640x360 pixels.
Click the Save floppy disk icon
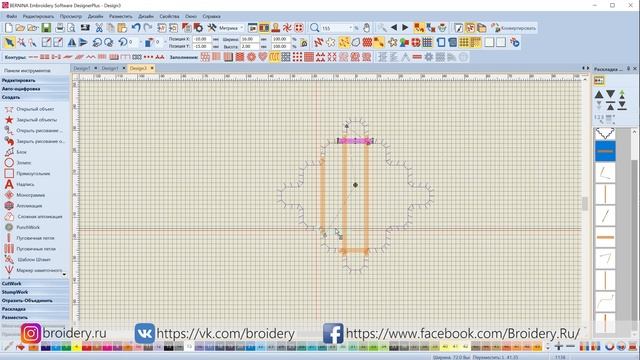coord(46,28)
